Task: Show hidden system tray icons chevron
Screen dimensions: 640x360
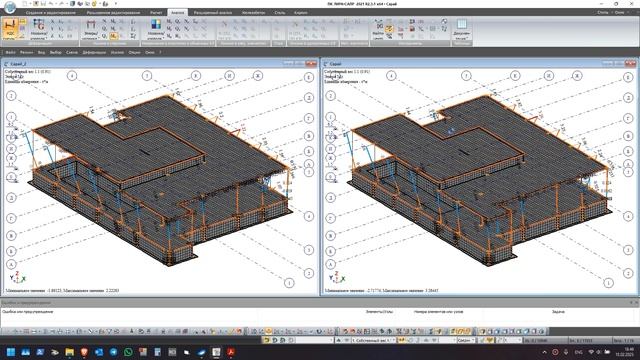Action: [544, 352]
